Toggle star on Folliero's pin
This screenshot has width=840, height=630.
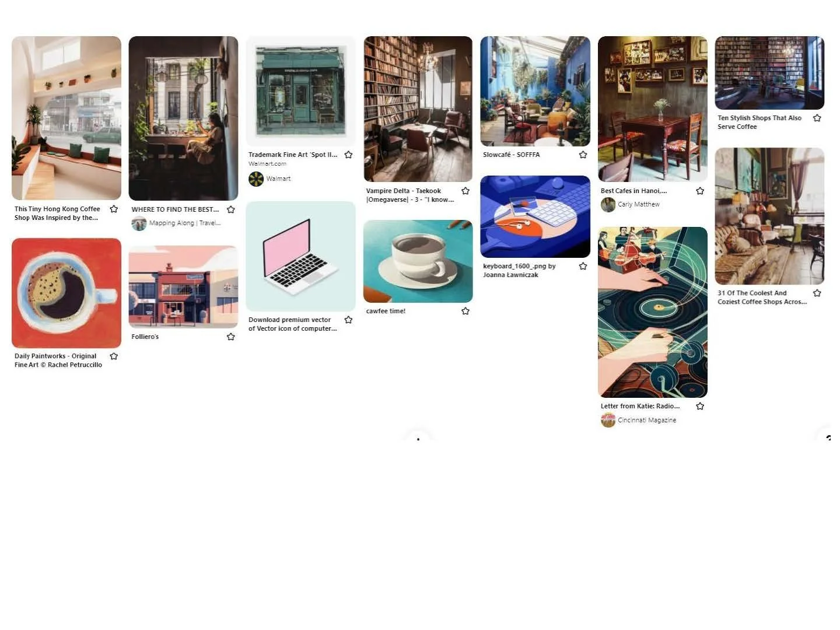pyautogui.click(x=231, y=337)
